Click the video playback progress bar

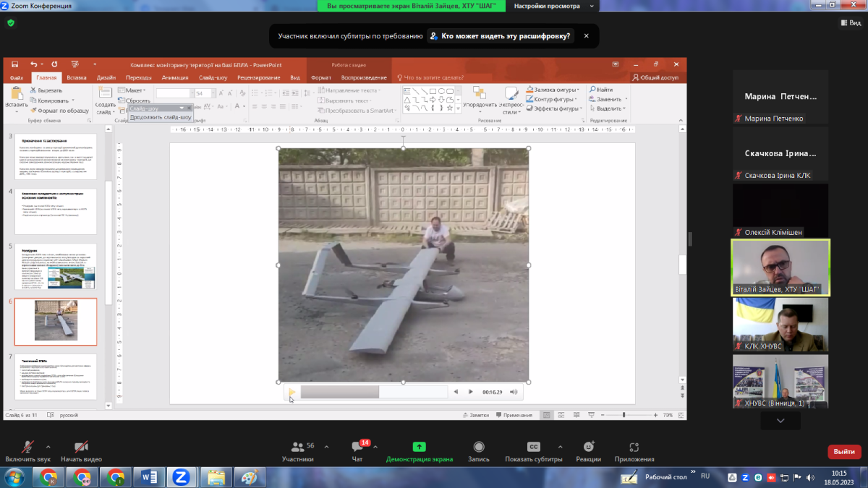(373, 392)
